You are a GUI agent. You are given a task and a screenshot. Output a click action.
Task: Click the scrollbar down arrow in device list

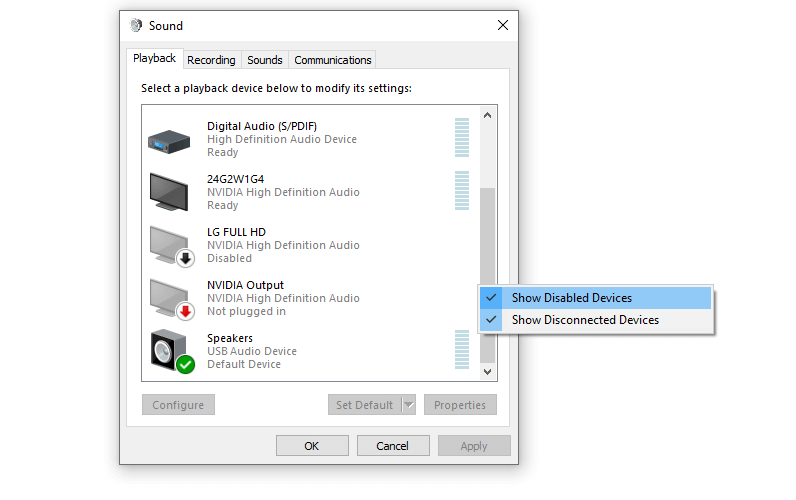487,372
